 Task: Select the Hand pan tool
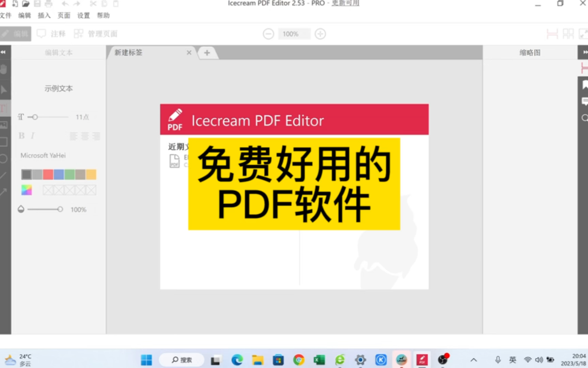coord(4,69)
